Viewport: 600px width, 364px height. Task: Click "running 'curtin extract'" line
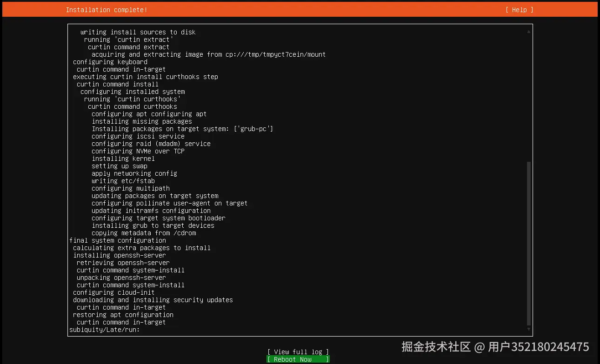coord(129,40)
